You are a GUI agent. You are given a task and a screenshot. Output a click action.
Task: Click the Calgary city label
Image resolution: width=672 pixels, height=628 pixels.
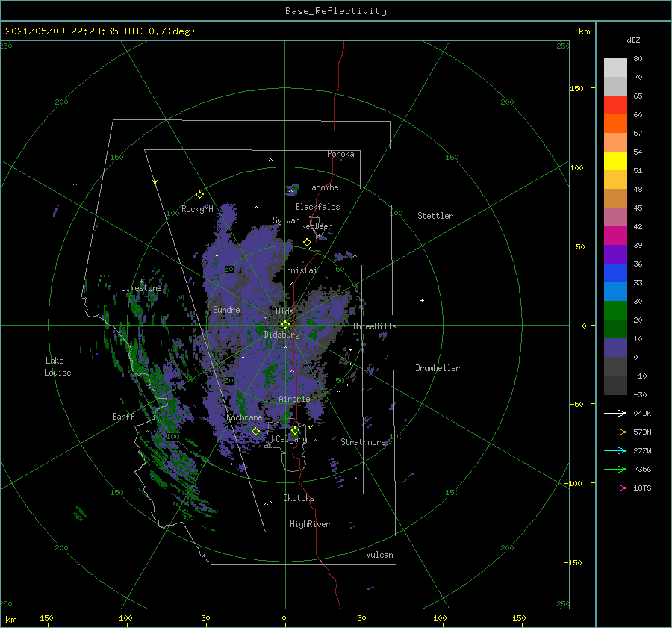click(291, 439)
